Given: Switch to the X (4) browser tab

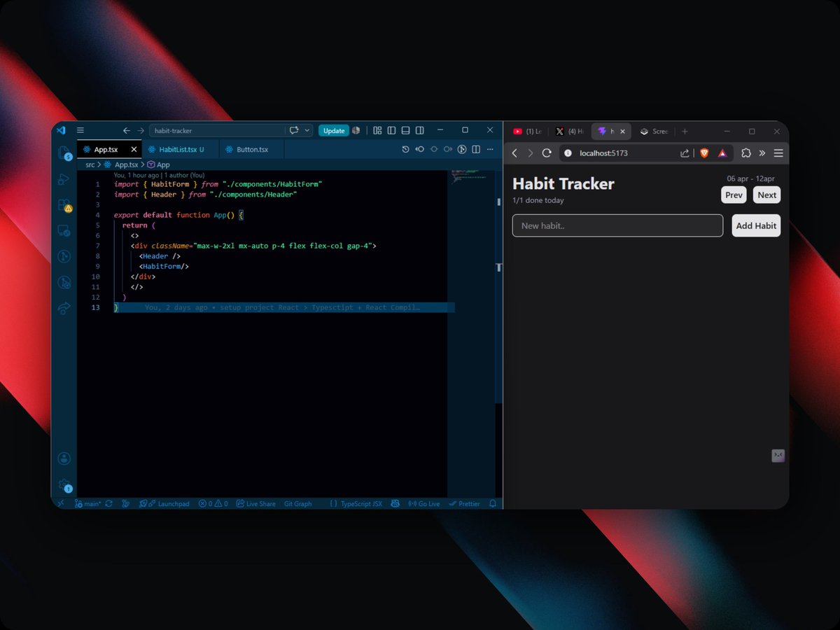Looking at the screenshot, I should [x=569, y=131].
